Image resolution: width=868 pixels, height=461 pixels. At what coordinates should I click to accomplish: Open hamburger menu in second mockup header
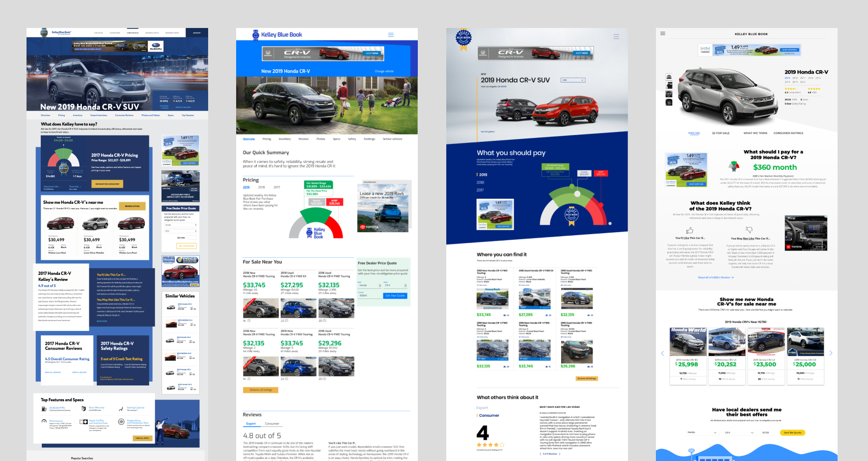(x=391, y=35)
